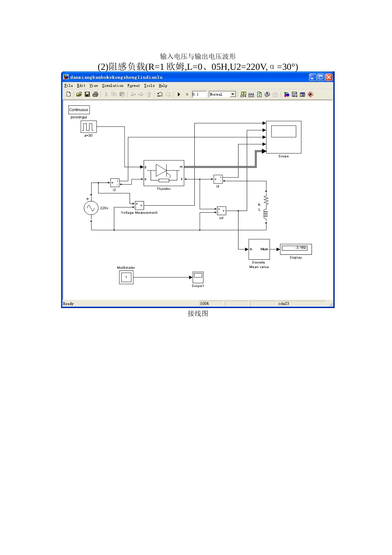This screenshot has width=392, height=555.
Task: Click the Ready status text
Action: pyautogui.click(x=68, y=304)
